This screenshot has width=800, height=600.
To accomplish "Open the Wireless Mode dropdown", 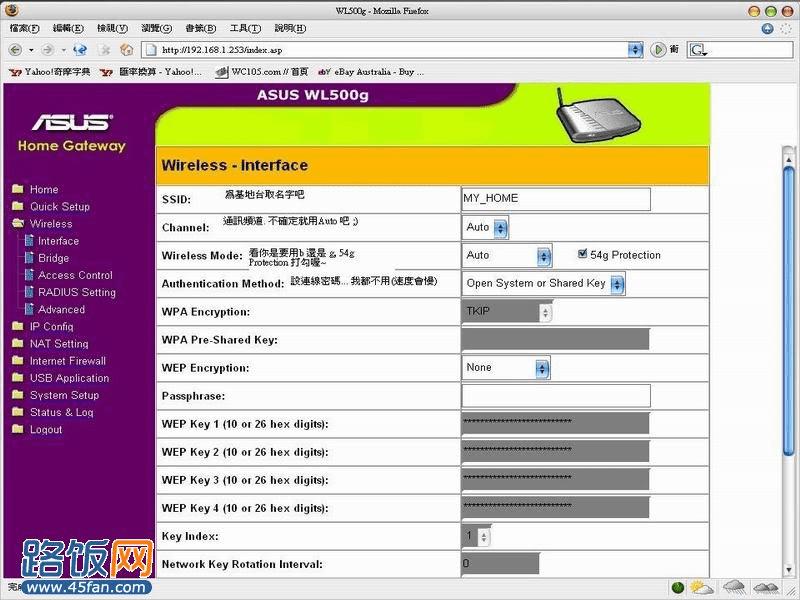I will tap(507, 256).
